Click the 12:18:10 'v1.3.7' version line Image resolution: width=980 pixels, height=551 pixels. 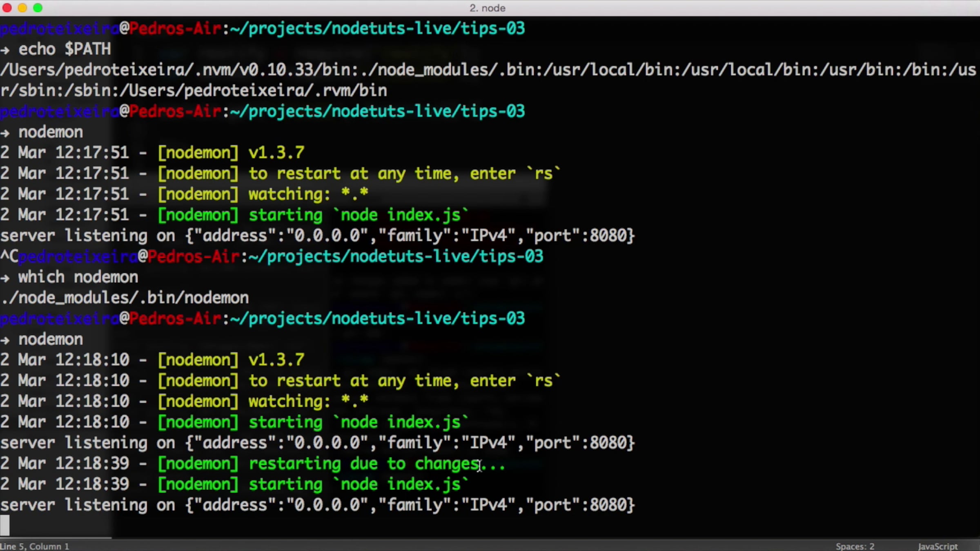pos(276,360)
